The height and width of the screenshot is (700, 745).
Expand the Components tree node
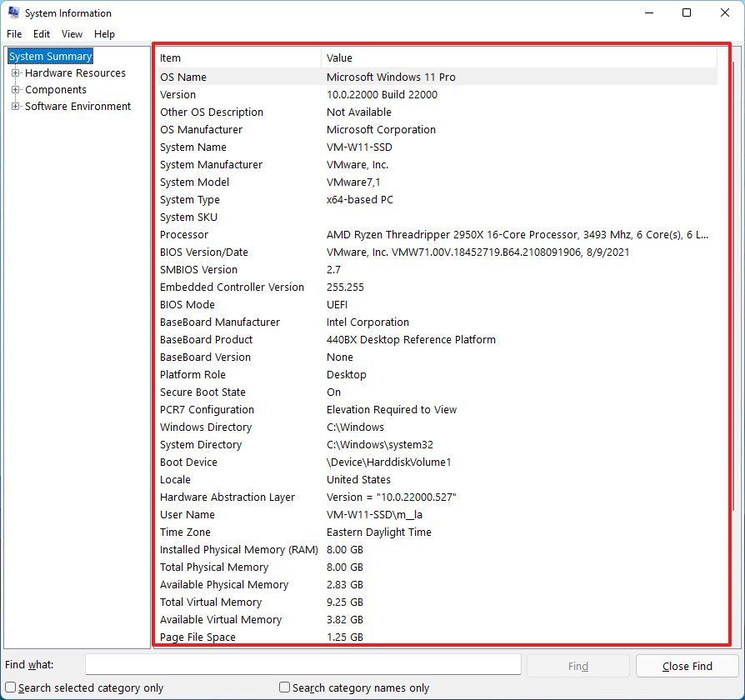(x=16, y=89)
